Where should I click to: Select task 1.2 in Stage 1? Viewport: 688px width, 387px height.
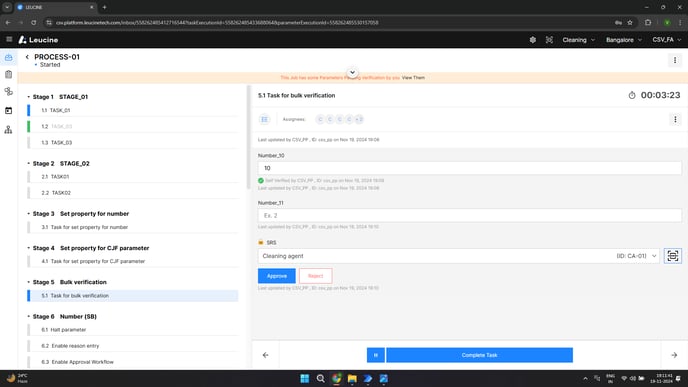(x=133, y=126)
